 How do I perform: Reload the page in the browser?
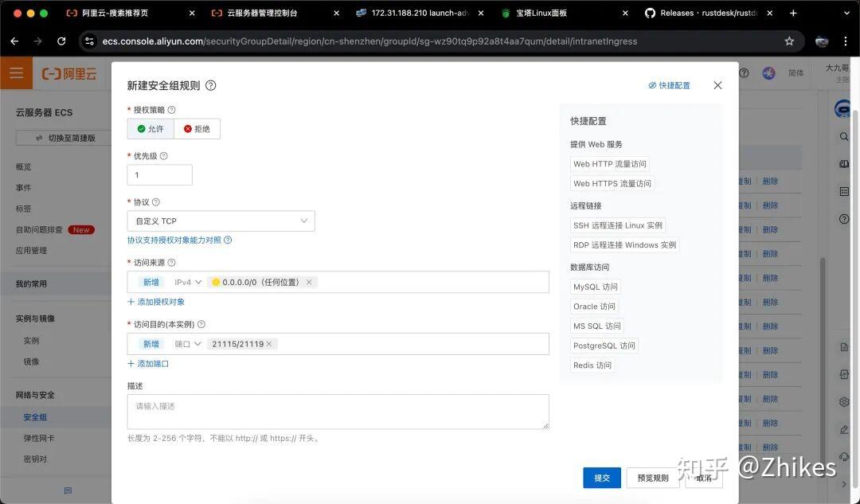tap(61, 41)
